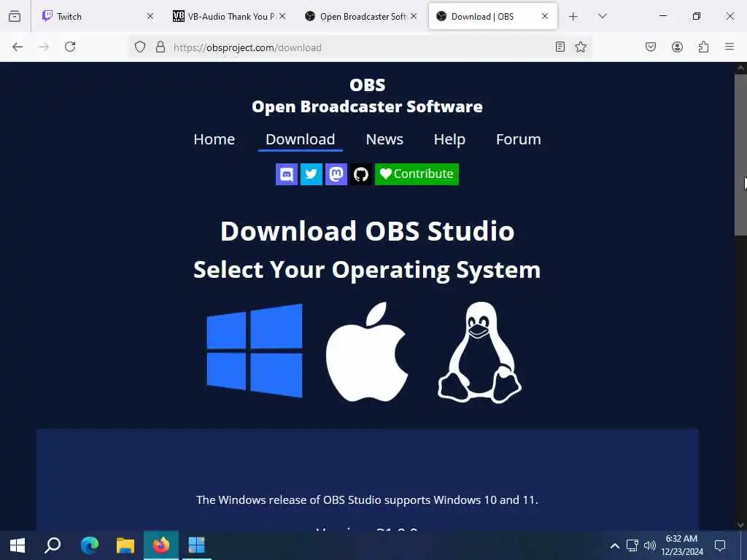Image resolution: width=747 pixels, height=560 pixels.
Task: Close the Download | OBS tab
Action: pos(545,16)
